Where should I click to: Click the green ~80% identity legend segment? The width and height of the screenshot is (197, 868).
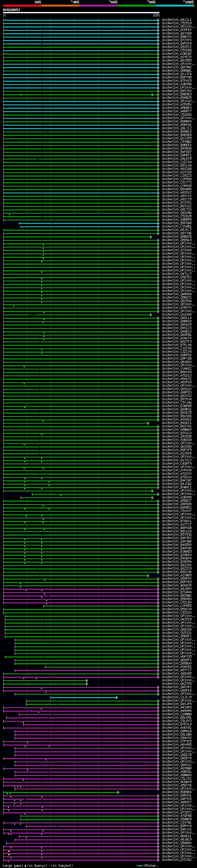click(137, 6)
